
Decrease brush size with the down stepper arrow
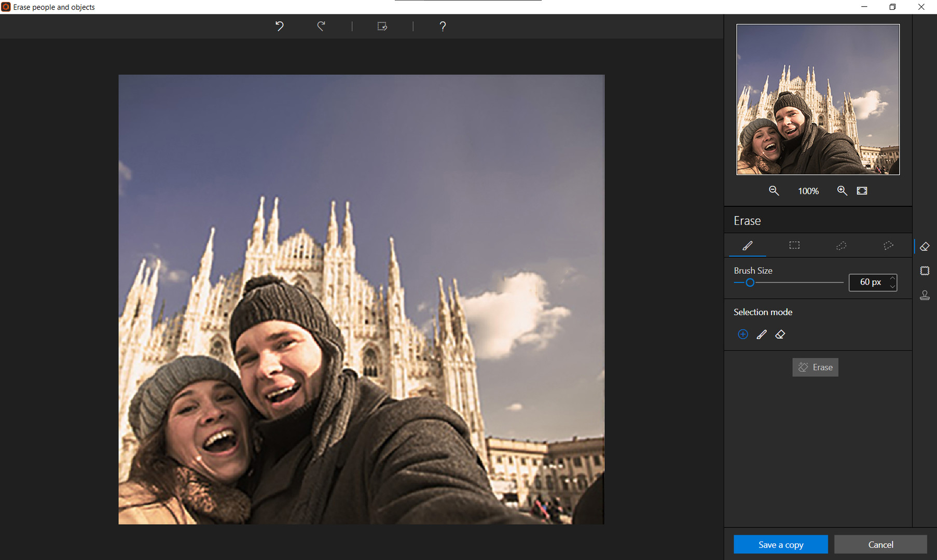coord(892,286)
